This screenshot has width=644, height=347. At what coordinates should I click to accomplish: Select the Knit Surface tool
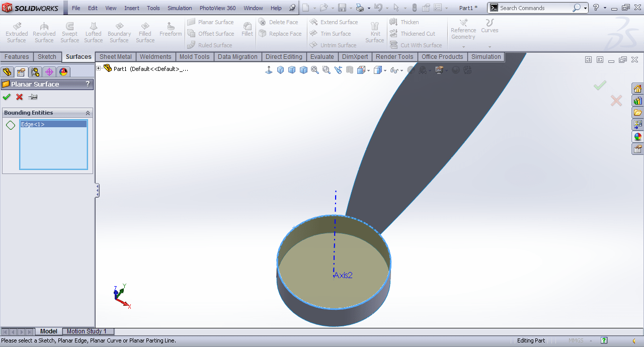[375, 33]
